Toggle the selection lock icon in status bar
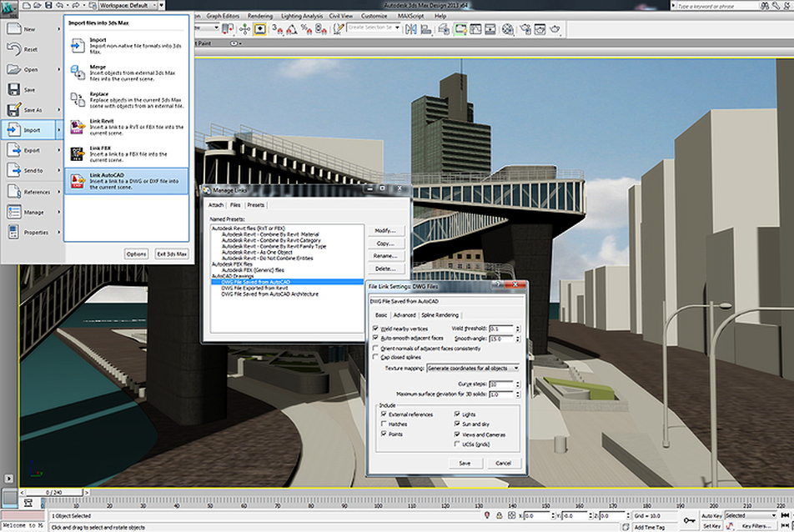 click(x=500, y=515)
